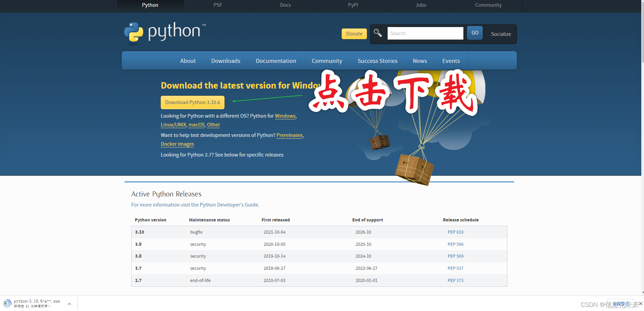Screen dimensions: 644x311
Task: Switch to the Jobs top site tab
Action: pos(421,5)
